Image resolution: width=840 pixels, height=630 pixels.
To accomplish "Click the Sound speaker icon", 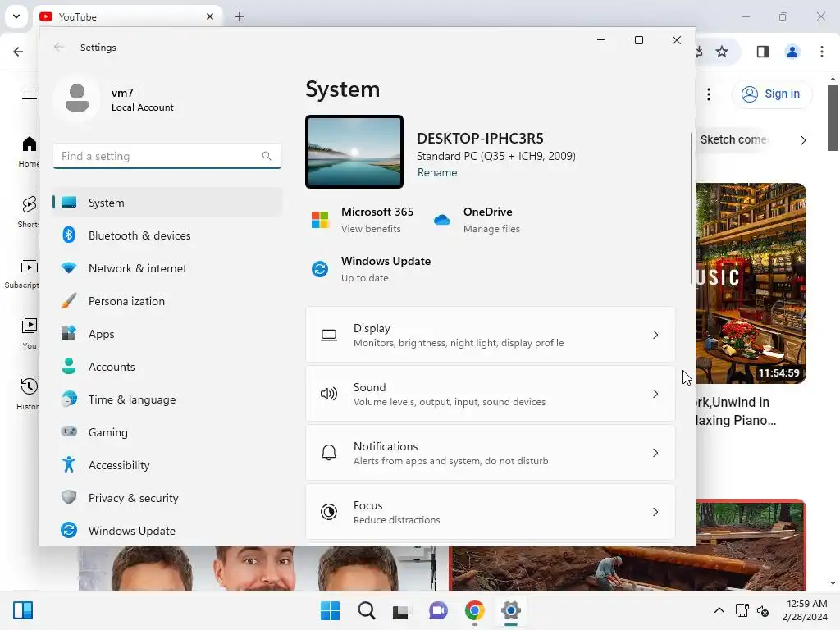I will (329, 395).
